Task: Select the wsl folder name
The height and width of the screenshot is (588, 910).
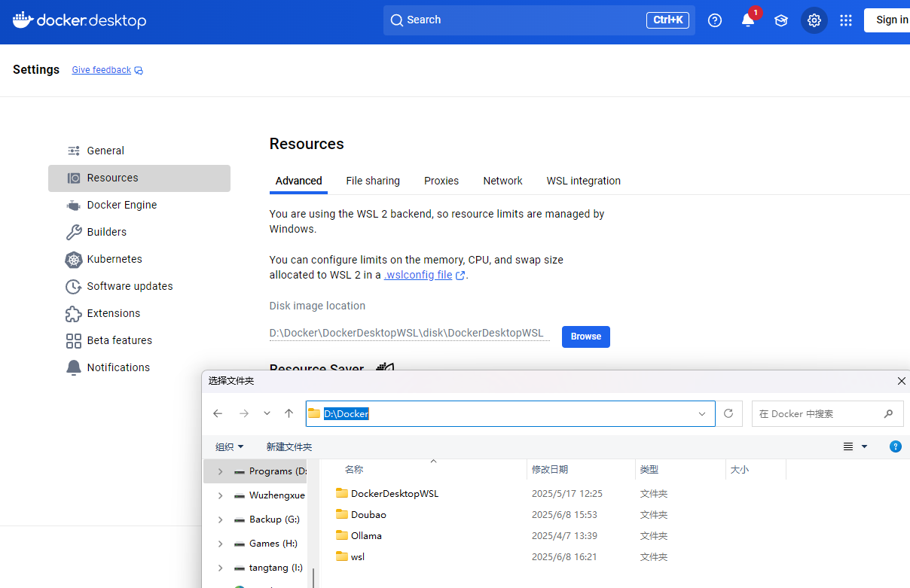Action: coord(358,557)
